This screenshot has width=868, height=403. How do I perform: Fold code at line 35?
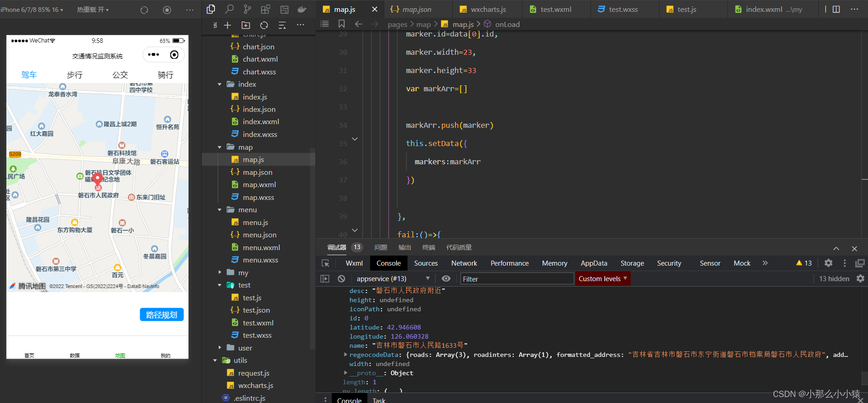(x=355, y=139)
